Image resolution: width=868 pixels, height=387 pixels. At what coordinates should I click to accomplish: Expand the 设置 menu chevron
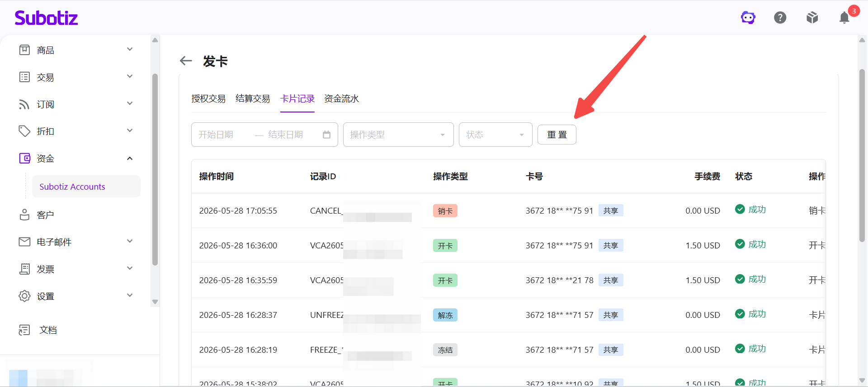[130, 295]
